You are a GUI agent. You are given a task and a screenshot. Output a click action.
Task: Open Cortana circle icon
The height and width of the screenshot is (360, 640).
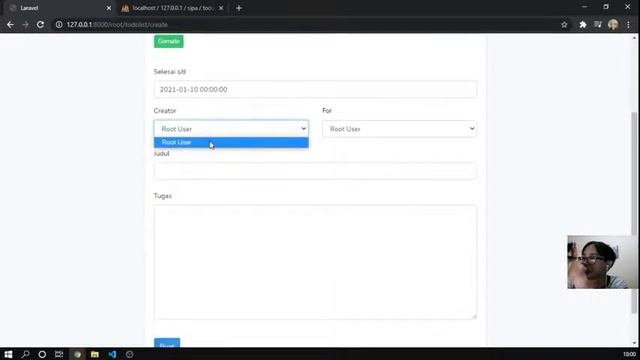pyautogui.click(x=42, y=354)
